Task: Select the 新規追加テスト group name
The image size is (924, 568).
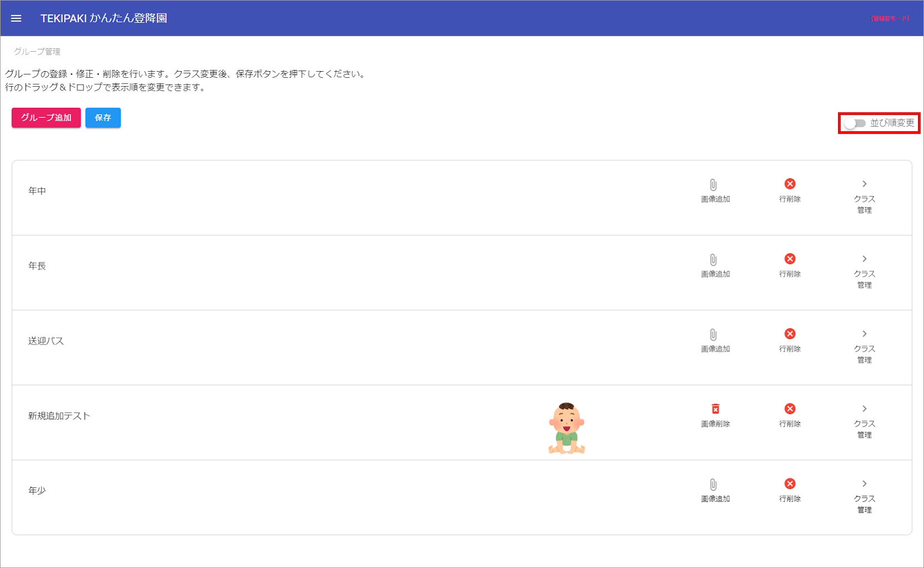Action: point(59,416)
